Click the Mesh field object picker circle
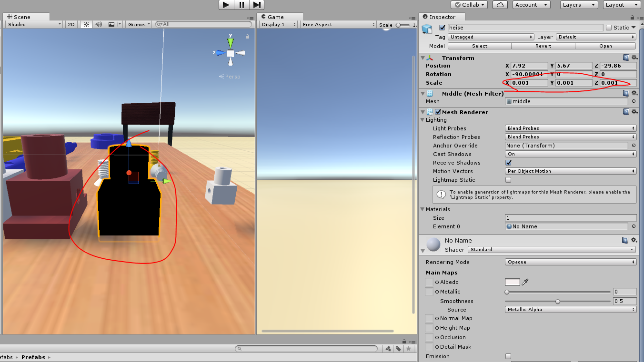Image resolution: width=644 pixels, height=362 pixels. click(x=634, y=101)
